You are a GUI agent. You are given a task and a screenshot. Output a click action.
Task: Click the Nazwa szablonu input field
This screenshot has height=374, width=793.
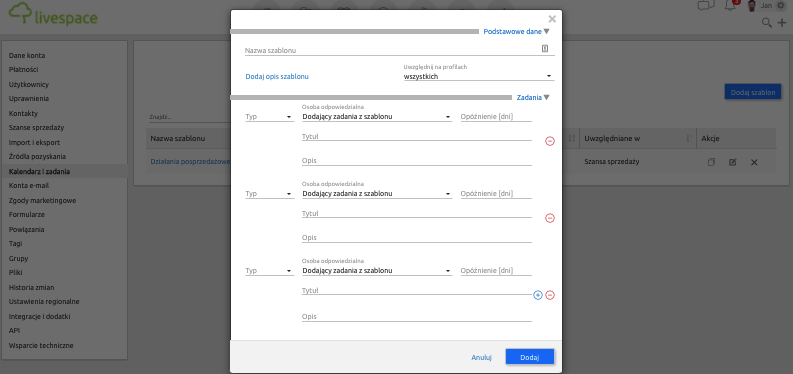point(400,50)
